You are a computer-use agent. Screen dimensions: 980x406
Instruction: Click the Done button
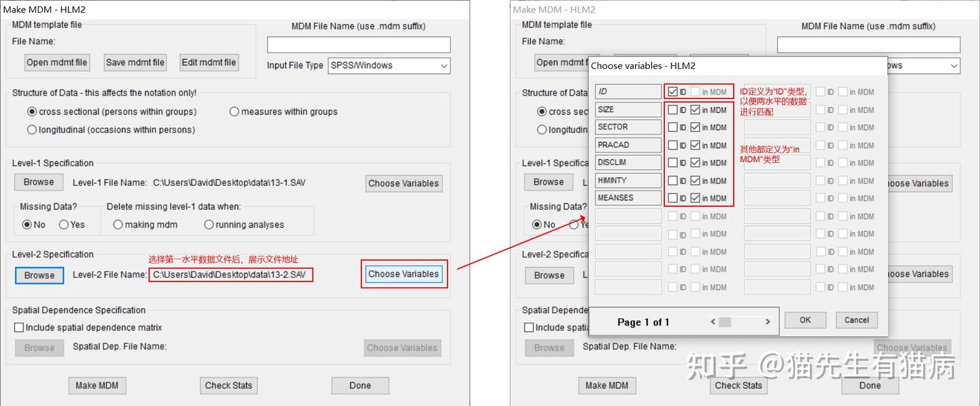point(359,385)
